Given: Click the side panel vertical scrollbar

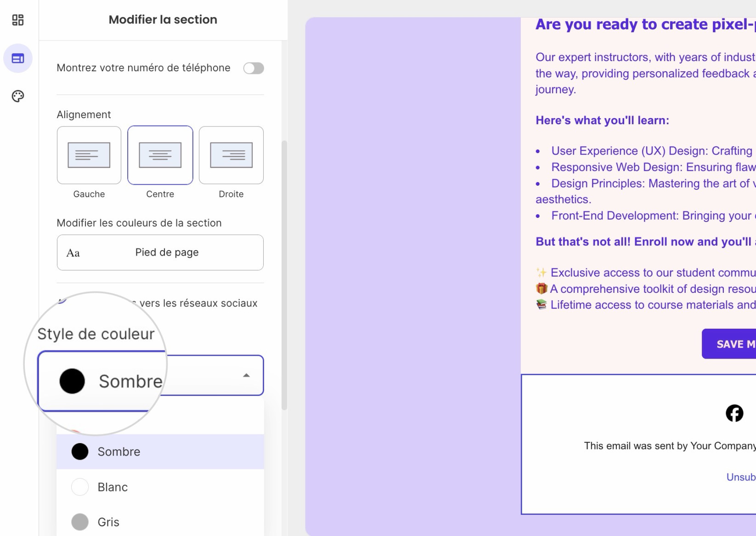Looking at the screenshot, I should pos(284,275).
